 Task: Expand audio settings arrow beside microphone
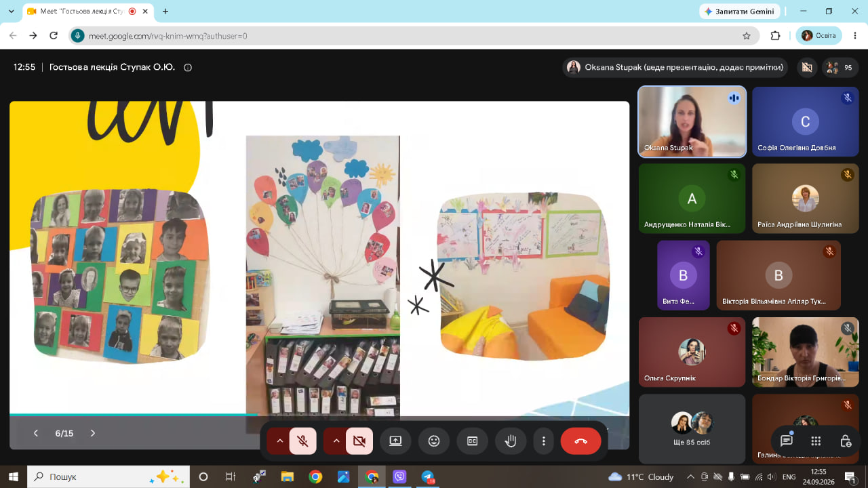point(279,441)
